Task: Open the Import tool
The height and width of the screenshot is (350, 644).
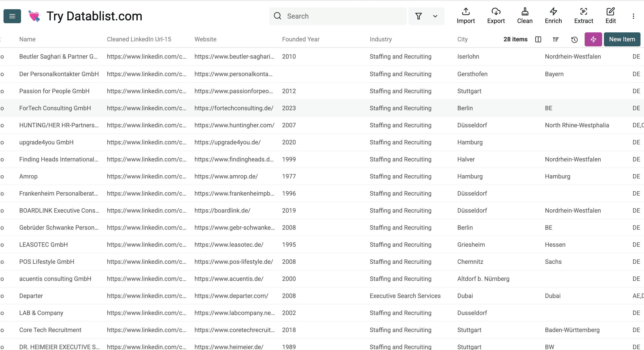Action: (x=465, y=16)
